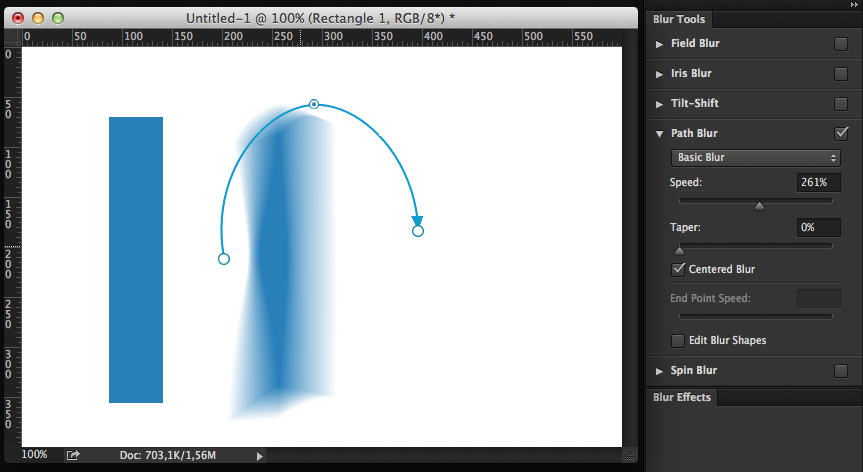Open the Basic Blur type dropdown
The image size is (863, 472).
pos(755,158)
